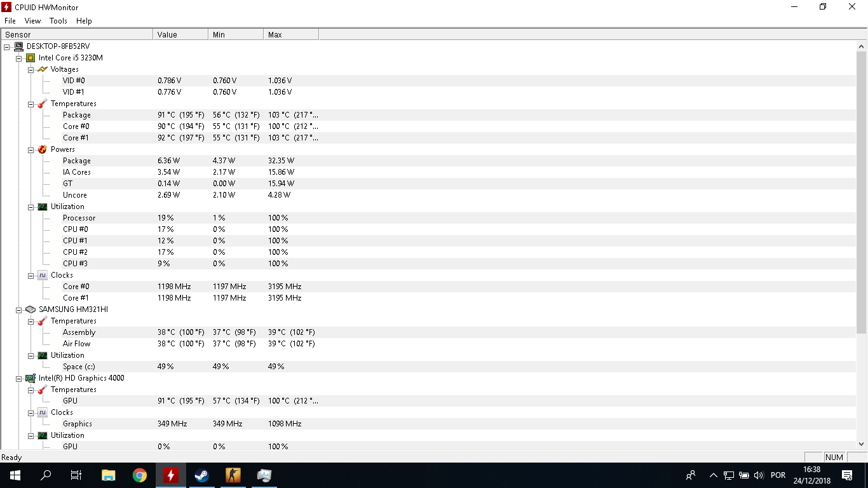Image resolution: width=868 pixels, height=488 pixels.
Task: Collapse the DESKTOP-8FB52RV root node
Action: [x=6, y=46]
